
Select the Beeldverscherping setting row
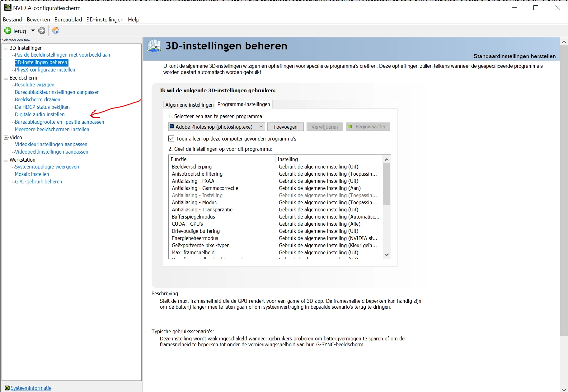click(276, 167)
